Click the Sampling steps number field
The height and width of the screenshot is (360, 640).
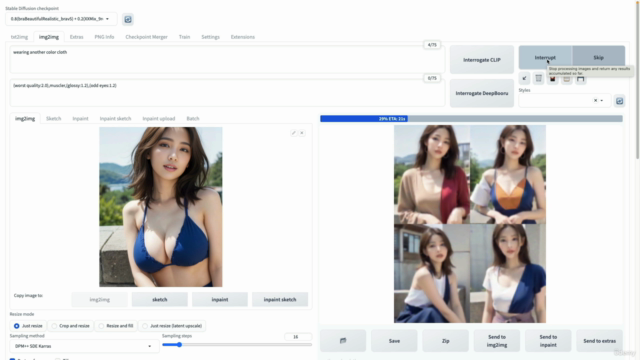[x=298, y=337]
